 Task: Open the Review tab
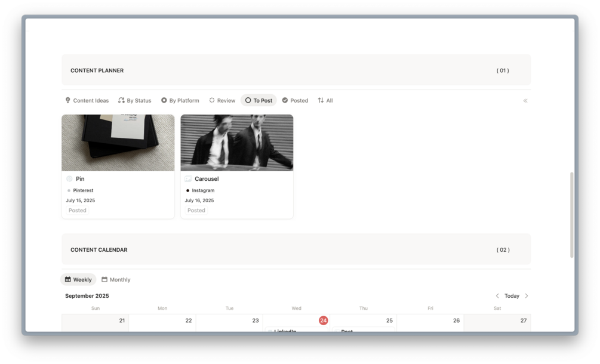point(222,101)
